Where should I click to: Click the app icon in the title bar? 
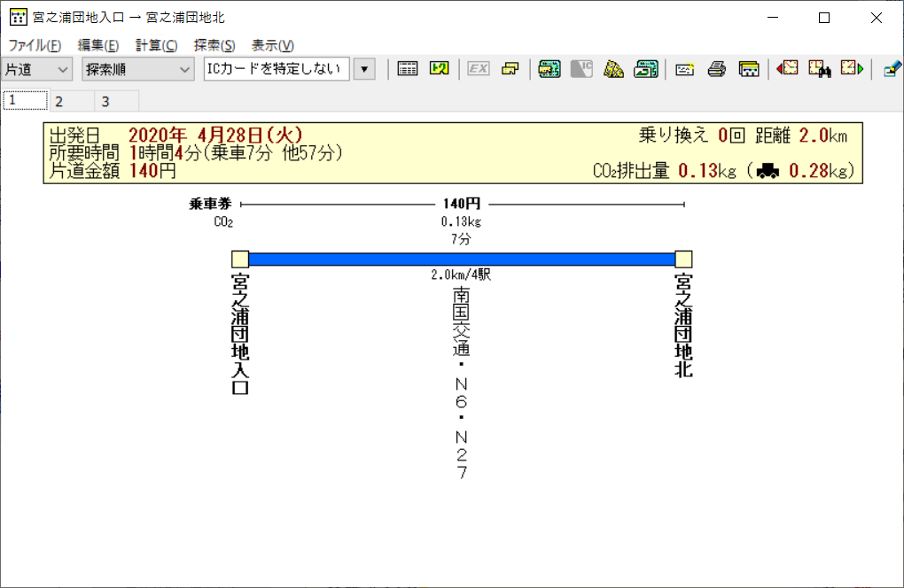18,18
